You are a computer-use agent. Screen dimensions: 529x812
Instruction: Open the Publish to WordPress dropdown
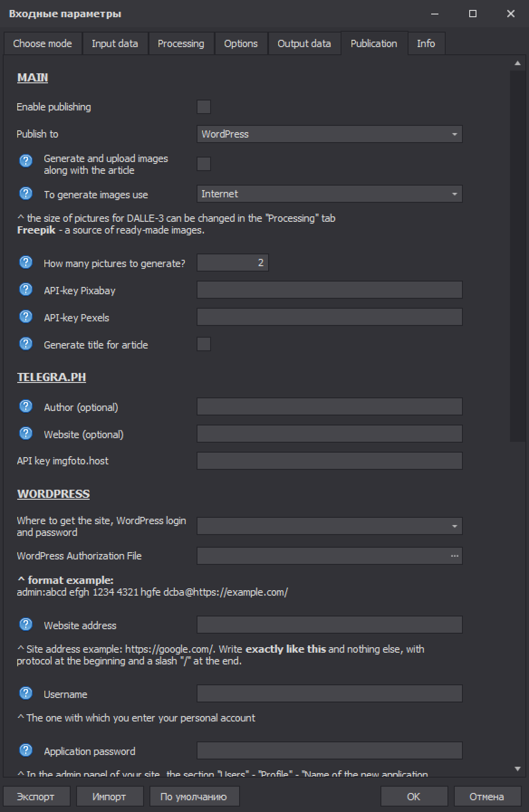pos(330,134)
